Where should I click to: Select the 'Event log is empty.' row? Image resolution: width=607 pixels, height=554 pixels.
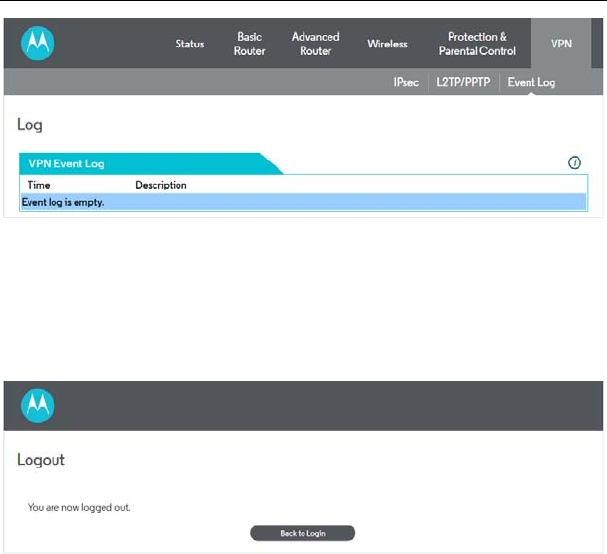click(x=304, y=202)
